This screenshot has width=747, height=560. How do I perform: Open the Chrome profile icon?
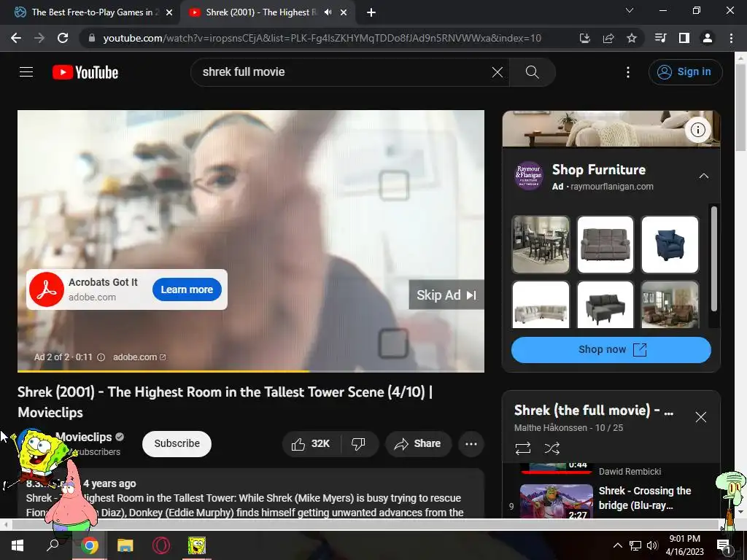pyautogui.click(x=708, y=38)
